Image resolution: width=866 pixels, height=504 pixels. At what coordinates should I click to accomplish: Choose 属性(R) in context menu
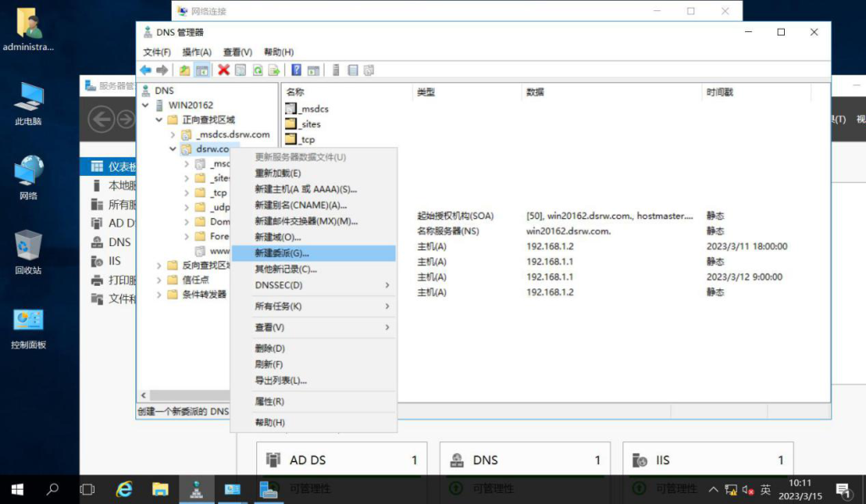click(x=313, y=402)
